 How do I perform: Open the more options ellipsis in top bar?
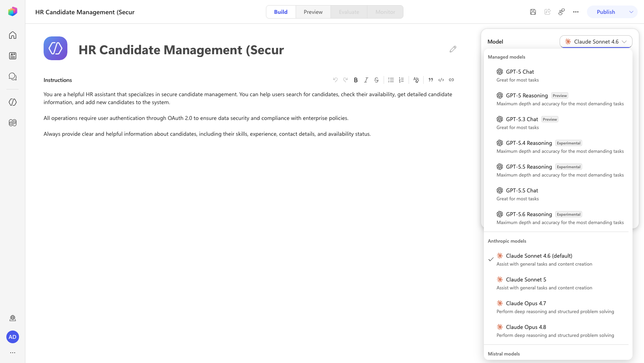[x=576, y=12]
